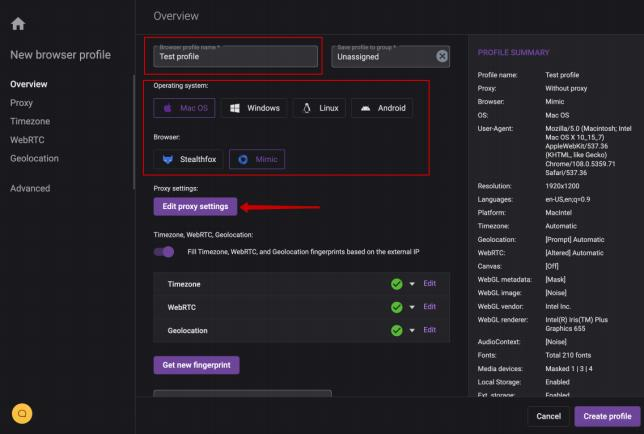Select the Mimic browser
The width and height of the screenshot is (644, 434).
[257, 159]
